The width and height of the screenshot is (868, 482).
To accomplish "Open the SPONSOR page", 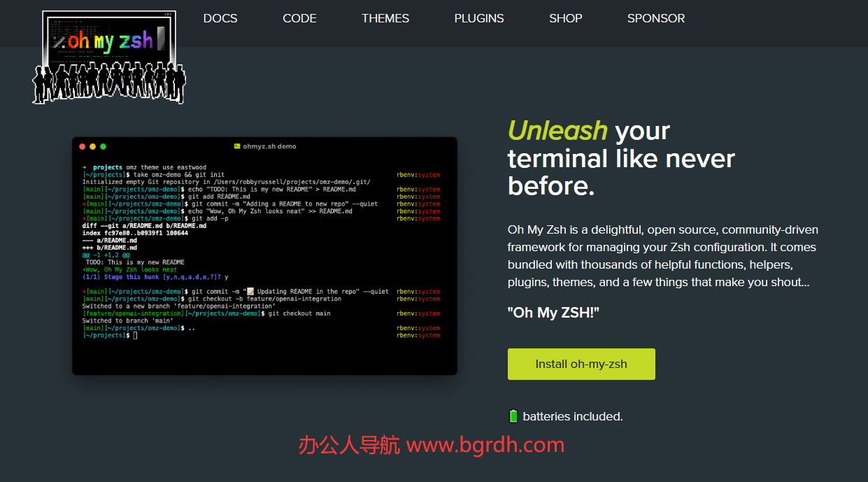I will click(x=656, y=18).
